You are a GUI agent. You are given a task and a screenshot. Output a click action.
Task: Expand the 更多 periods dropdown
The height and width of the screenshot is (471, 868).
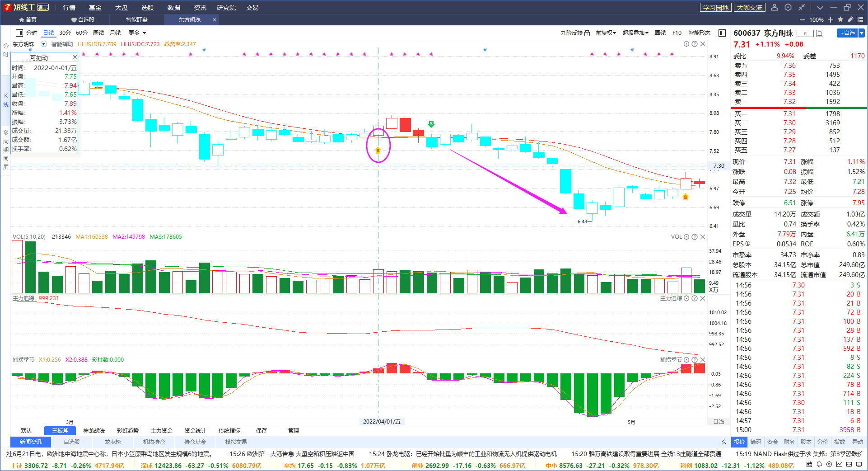137,33
